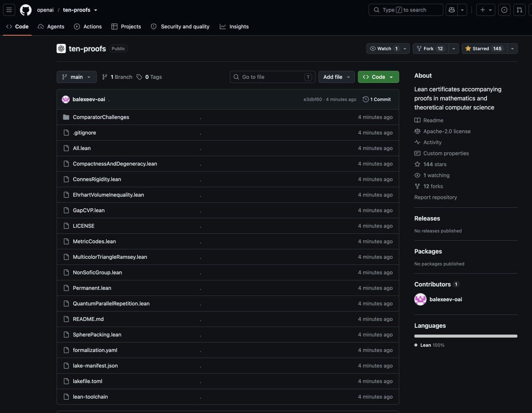Click the pulse icon beside Activity
The height and width of the screenshot is (413, 532).
[x=417, y=142]
